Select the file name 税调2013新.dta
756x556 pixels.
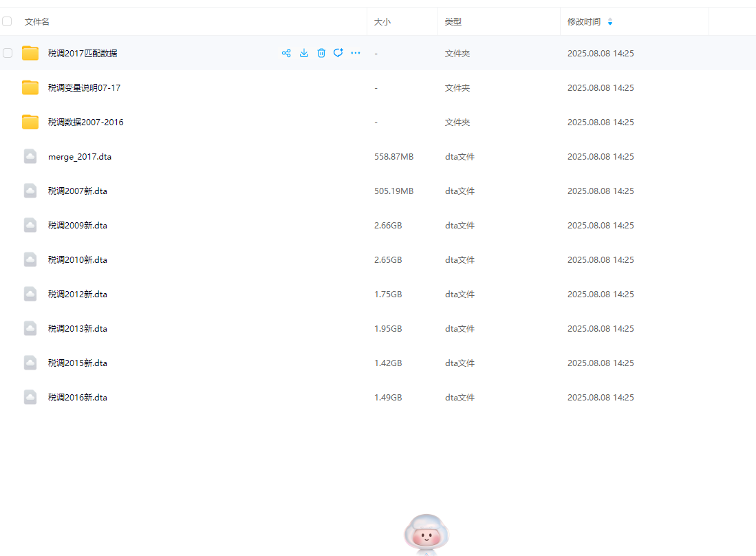[78, 328]
